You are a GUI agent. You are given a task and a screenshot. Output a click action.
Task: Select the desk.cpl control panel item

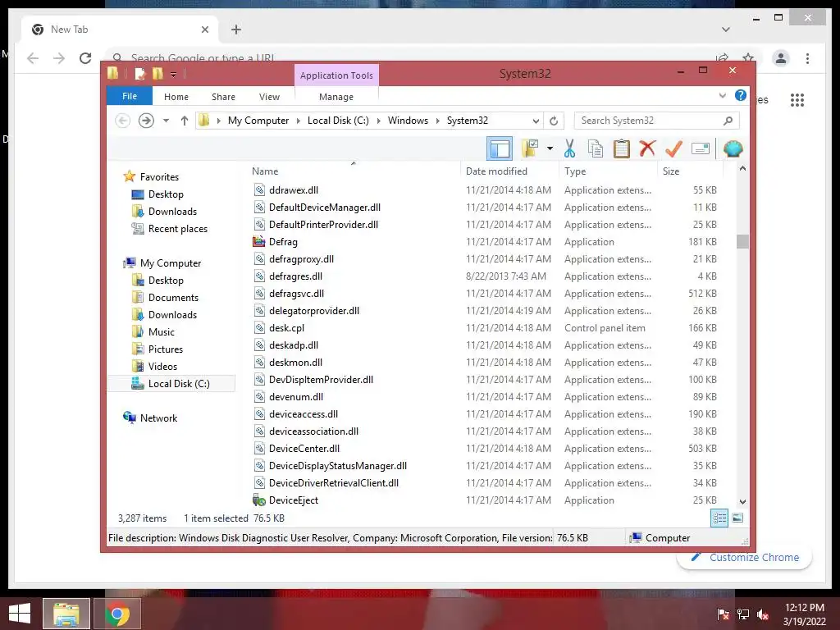(x=286, y=328)
